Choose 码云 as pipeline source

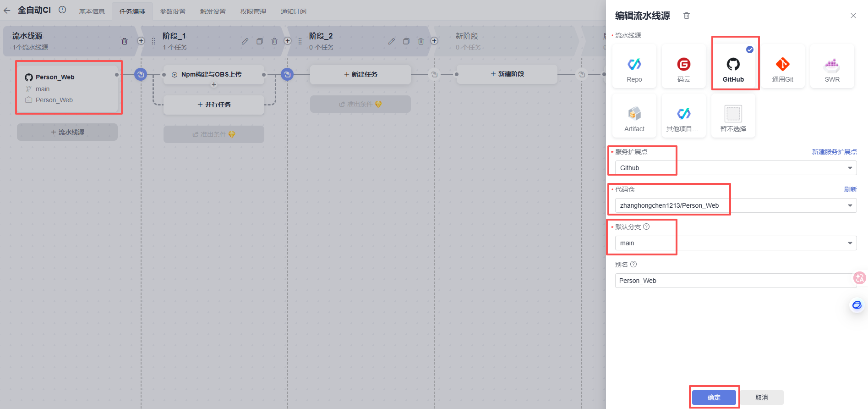tap(684, 66)
